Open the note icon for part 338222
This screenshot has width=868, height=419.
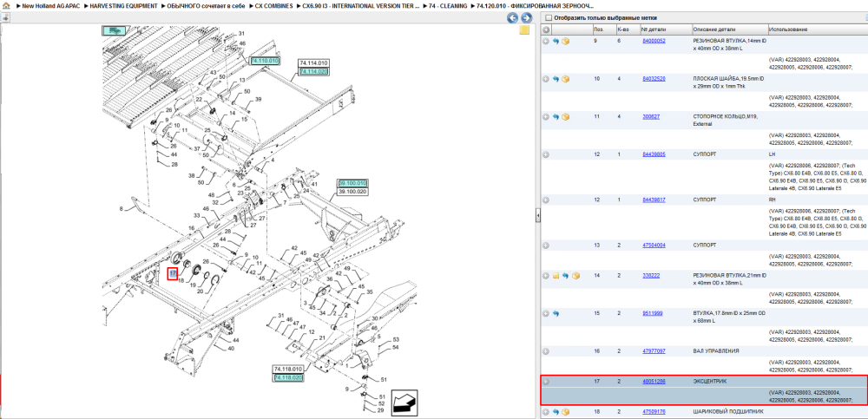(556, 276)
